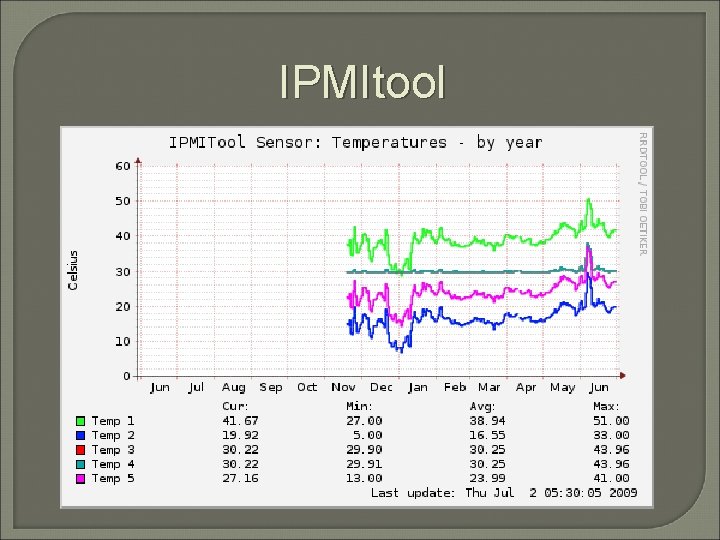
Task: Click the '50' y-axis tick label
Action: point(123,201)
